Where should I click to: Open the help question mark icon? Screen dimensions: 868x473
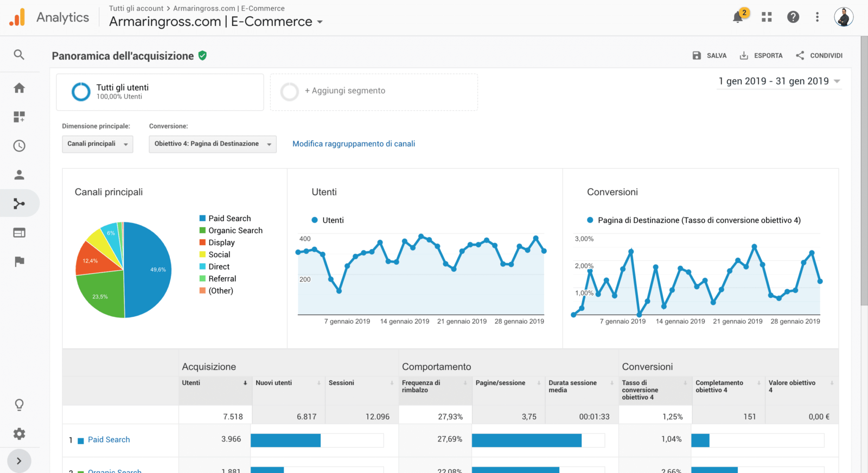click(x=793, y=17)
